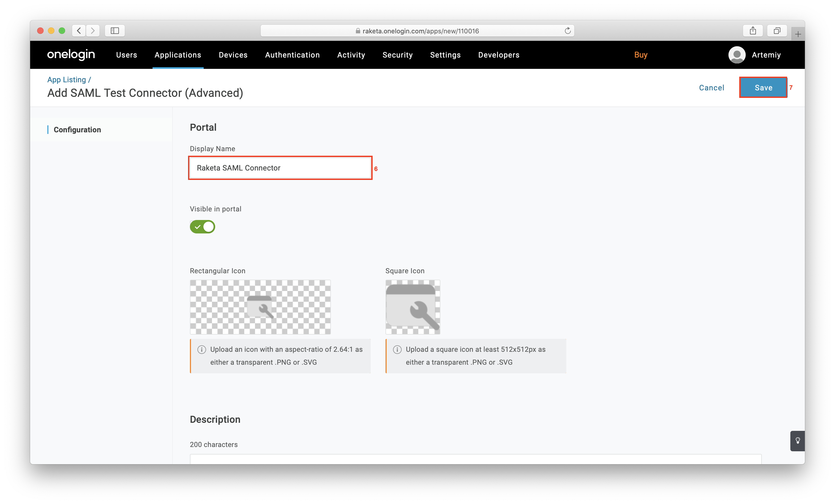Reload the page with the refresh icon
Image resolution: width=835 pixels, height=504 pixels.
[x=568, y=31]
